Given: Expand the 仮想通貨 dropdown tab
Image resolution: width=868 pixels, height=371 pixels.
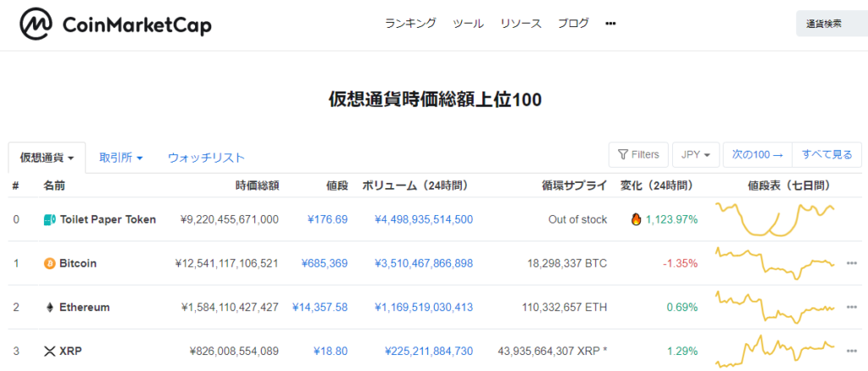Looking at the screenshot, I should click(47, 158).
